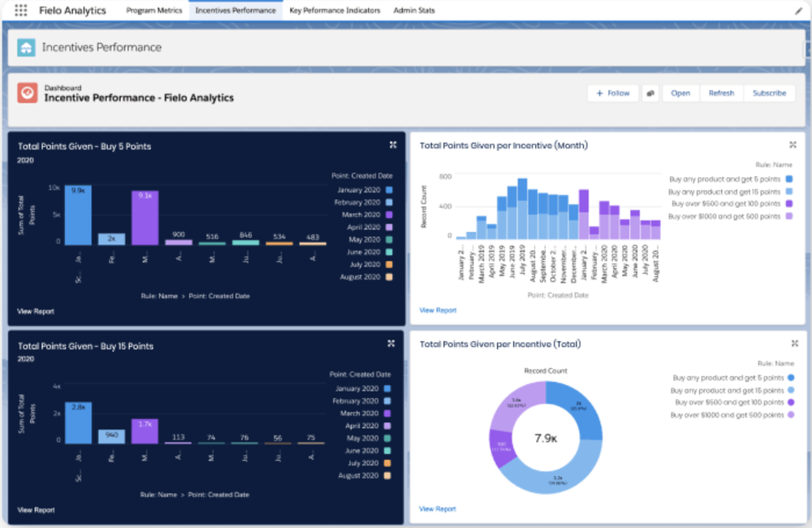Open the Key Performance Indicators tab
The image size is (812, 528).
point(335,11)
